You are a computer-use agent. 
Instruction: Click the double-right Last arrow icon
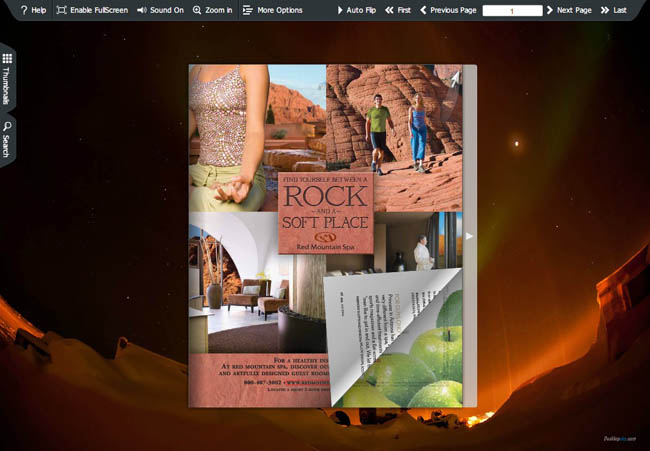605,10
